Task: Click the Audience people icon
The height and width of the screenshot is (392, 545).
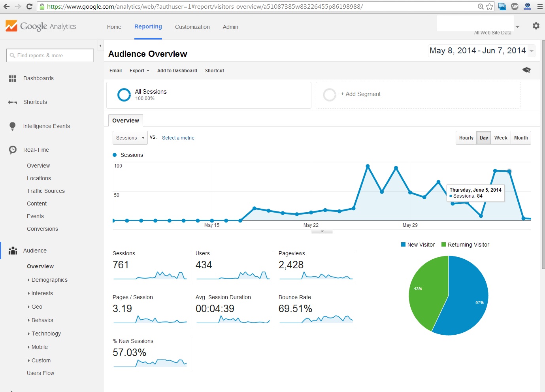Action: (13, 251)
